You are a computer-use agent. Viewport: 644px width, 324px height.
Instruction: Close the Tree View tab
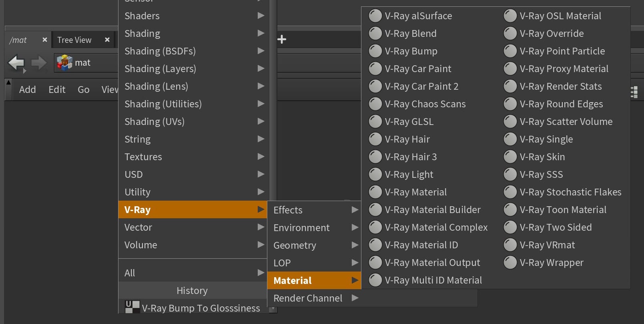[107, 40]
